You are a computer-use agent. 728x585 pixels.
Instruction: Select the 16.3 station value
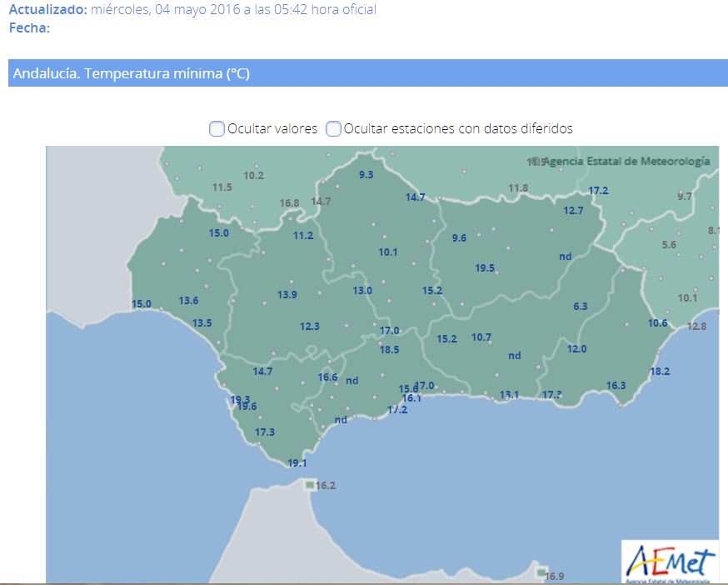click(616, 386)
